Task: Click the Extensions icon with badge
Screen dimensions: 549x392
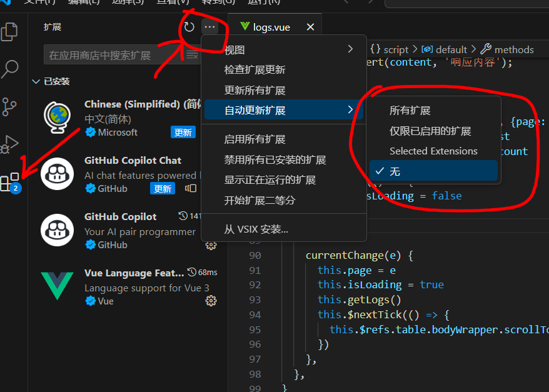Action: click(x=10, y=182)
